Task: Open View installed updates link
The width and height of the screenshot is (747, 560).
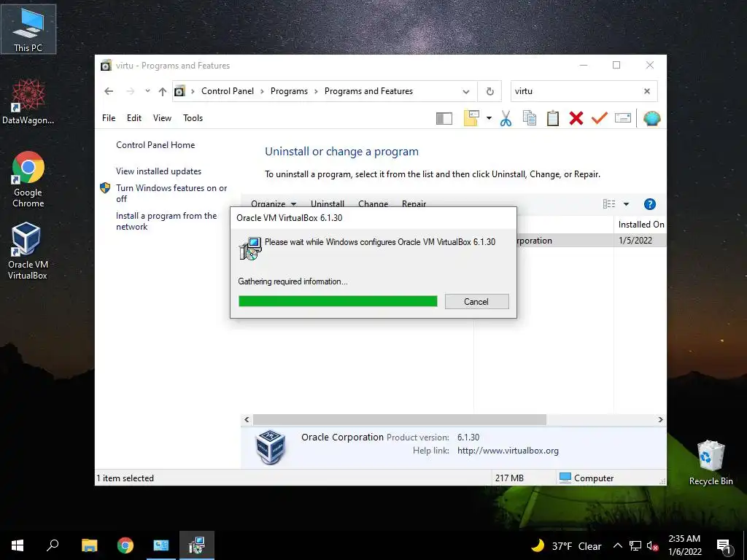Action: click(158, 171)
